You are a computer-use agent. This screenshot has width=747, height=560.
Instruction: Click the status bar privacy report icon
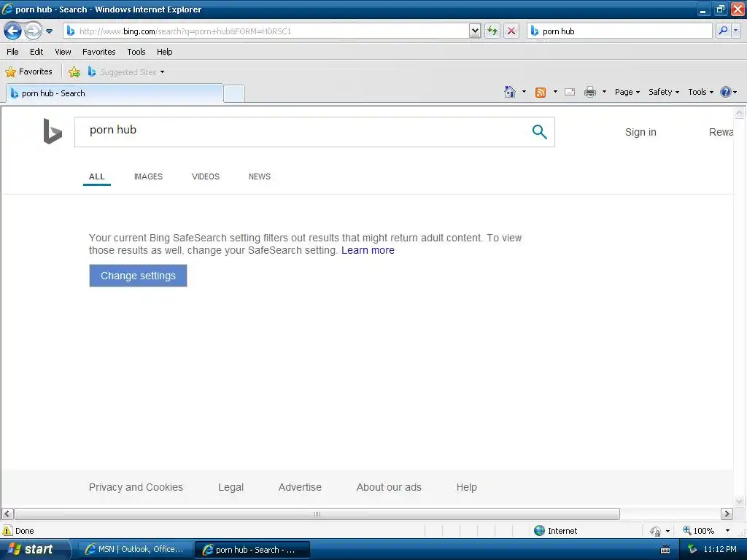655,531
